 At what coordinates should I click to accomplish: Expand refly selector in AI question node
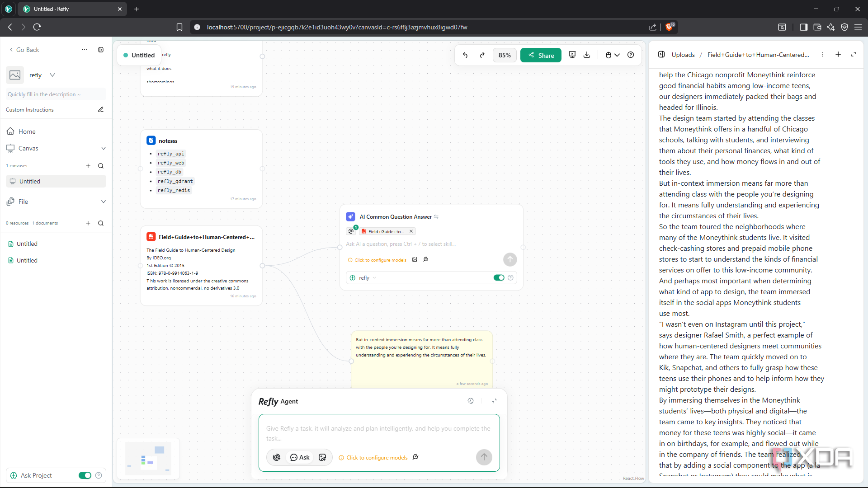tap(364, 278)
